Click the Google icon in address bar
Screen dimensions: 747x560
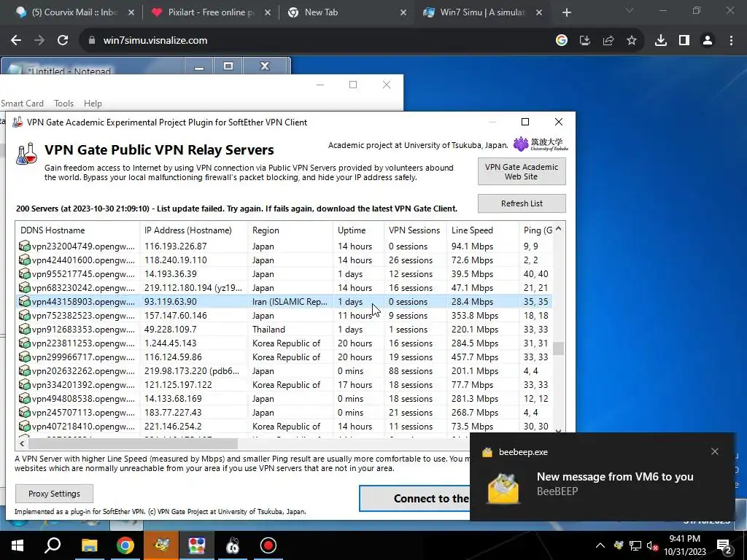(562, 41)
